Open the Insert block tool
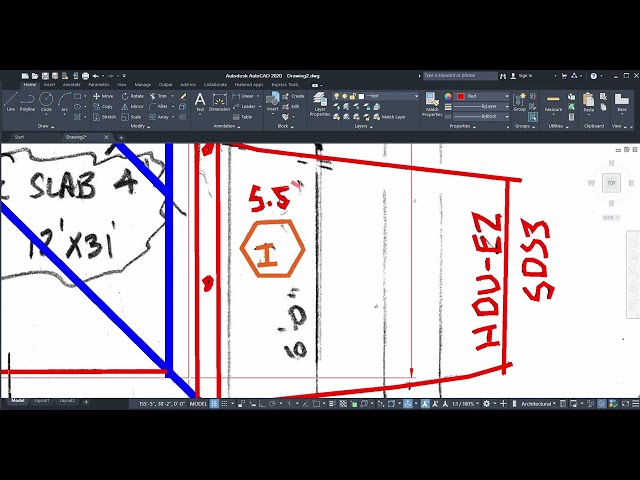The height and width of the screenshot is (480, 640). (x=272, y=102)
